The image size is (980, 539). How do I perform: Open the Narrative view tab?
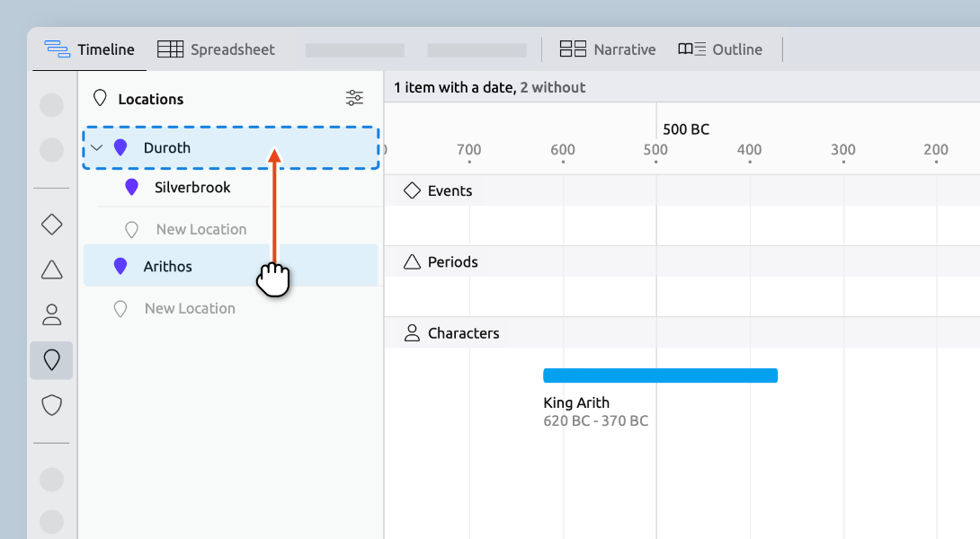(608, 49)
